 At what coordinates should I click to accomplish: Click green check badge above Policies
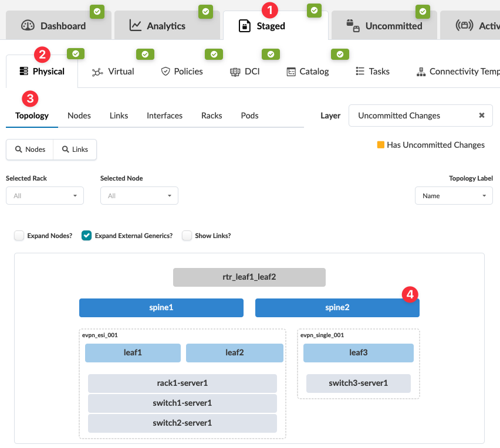point(214,55)
